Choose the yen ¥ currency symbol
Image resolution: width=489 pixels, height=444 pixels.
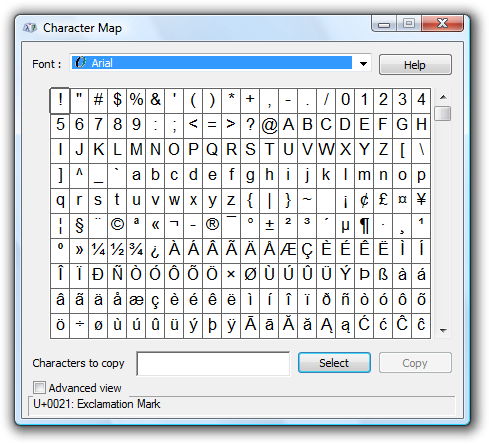tap(421, 200)
